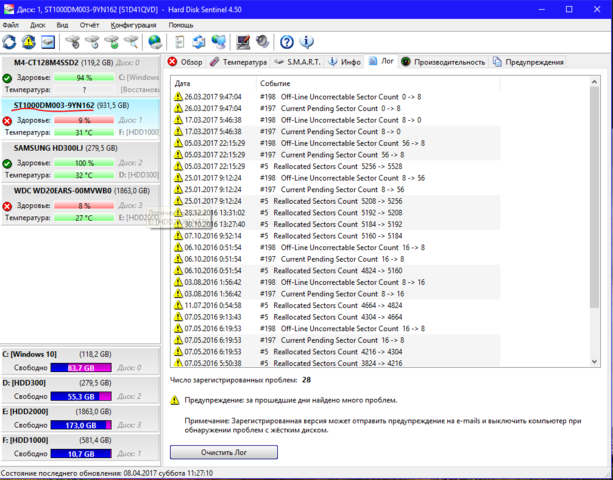The height and width of the screenshot is (480, 613).
Task: Click the 9 % health bar of ST1000DM003
Action: [84, 120]
